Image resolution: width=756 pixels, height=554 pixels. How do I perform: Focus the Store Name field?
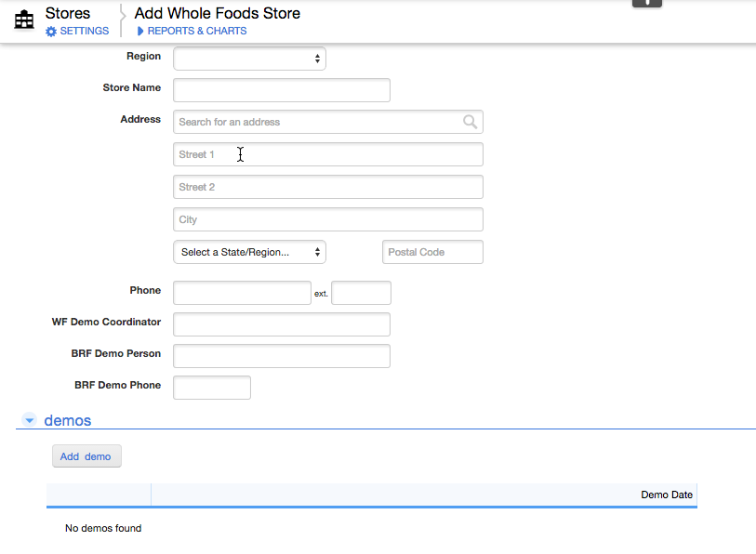pos(282,90)
